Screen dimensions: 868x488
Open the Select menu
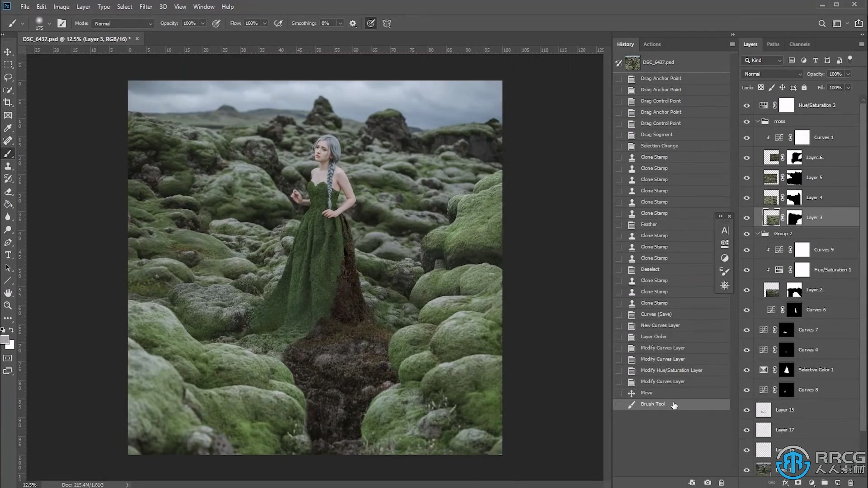[x=124, y=7]
